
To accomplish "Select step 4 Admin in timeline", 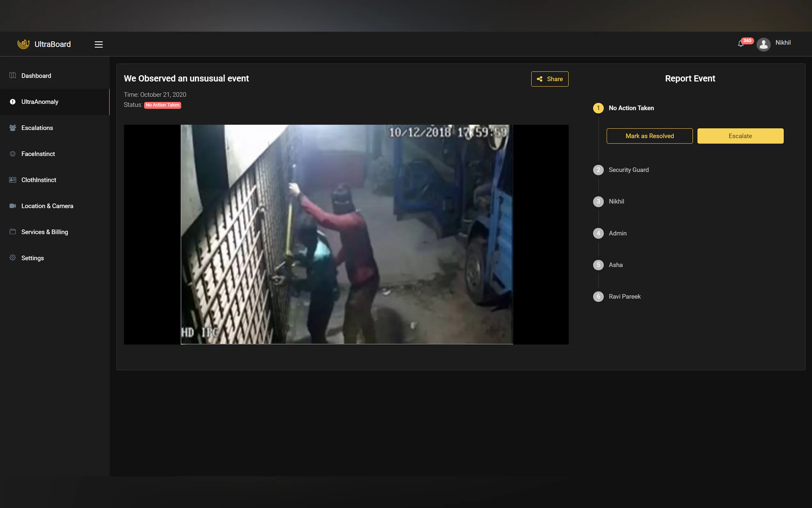I will click(617, 233).
